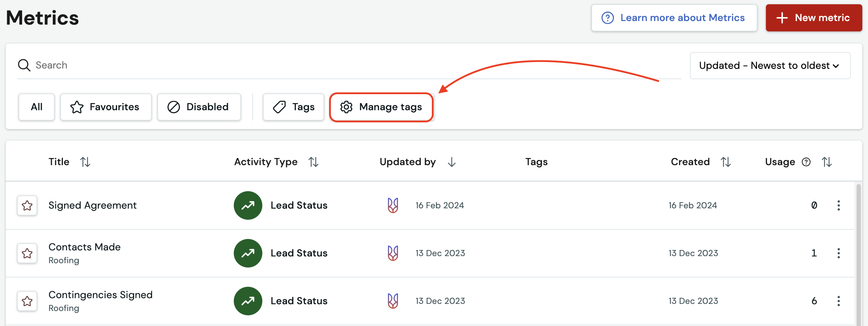Favourite the Signed Agreement metric star
The width and height of the screenshot is (868, 326).
[27, 205]
